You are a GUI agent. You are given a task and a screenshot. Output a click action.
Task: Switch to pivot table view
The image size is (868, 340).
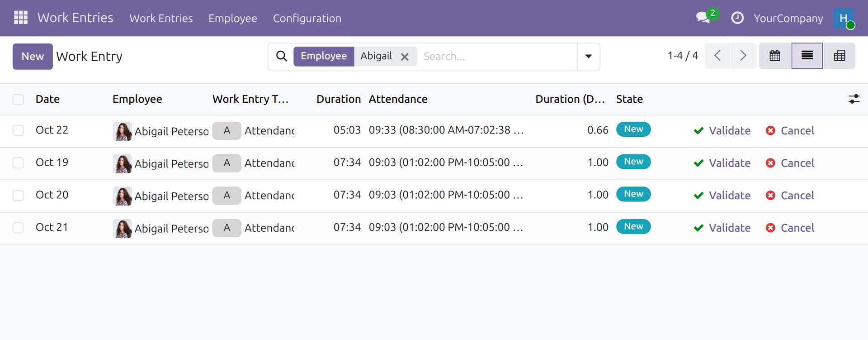point(840,56)
